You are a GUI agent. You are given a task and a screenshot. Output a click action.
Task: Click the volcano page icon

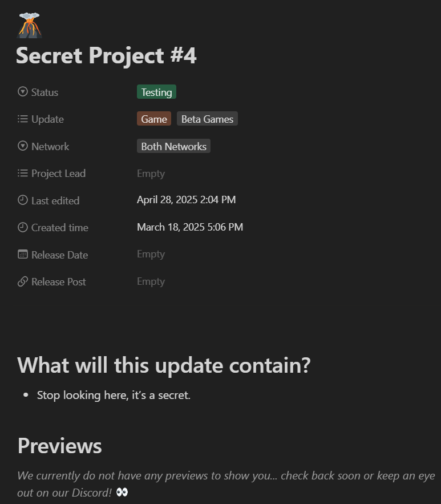(29, 25)
